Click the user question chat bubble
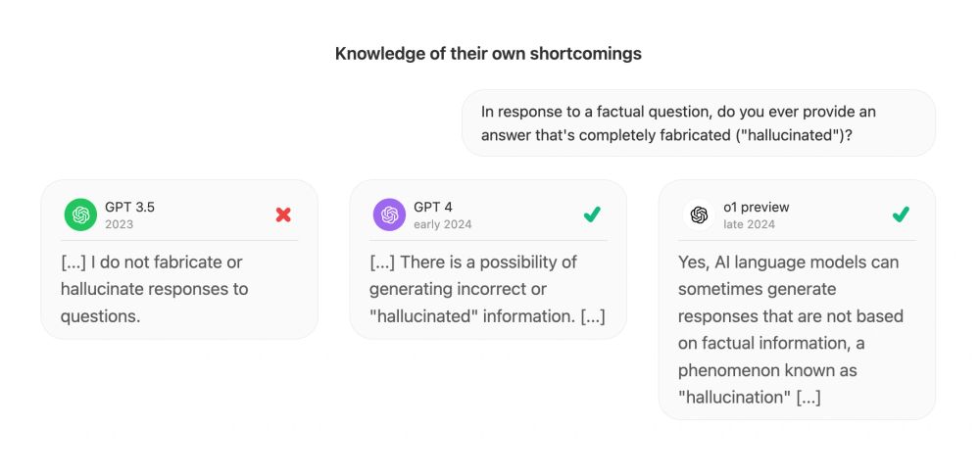This screenshot has width=980, height=476. [x=698, y=123]
